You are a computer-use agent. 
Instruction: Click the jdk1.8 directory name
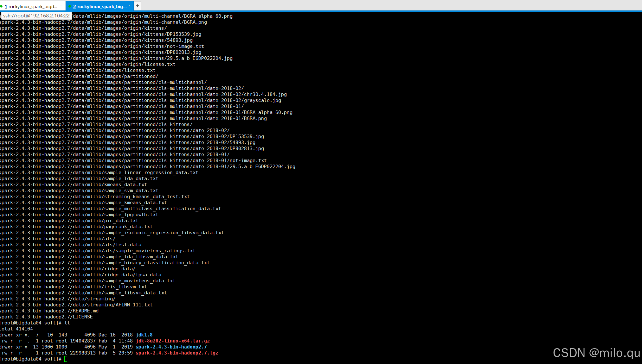144,335
